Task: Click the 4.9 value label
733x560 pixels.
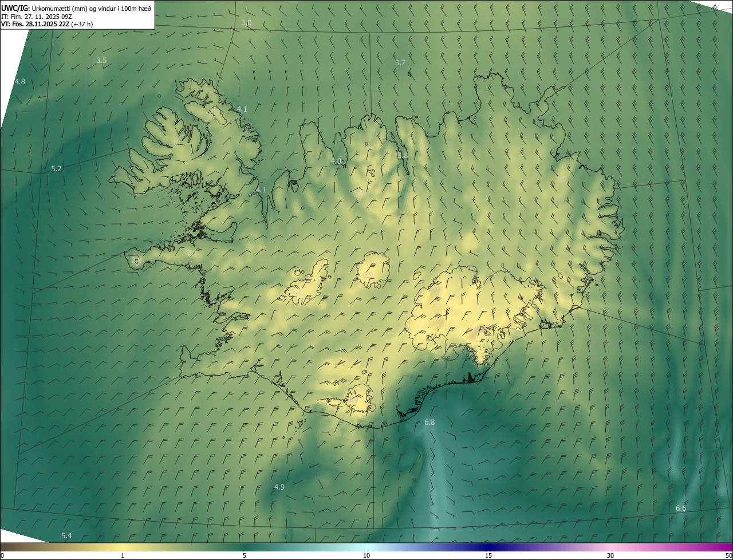Action: [x=279, y=487]
